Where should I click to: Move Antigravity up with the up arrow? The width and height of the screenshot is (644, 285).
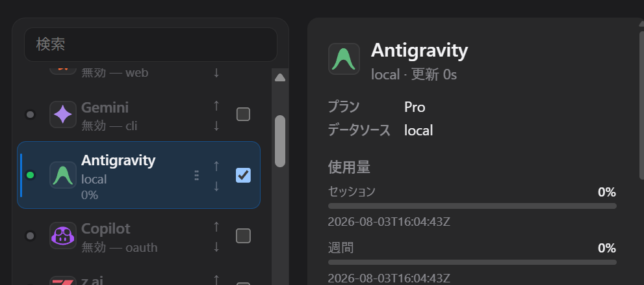(216, 166)
